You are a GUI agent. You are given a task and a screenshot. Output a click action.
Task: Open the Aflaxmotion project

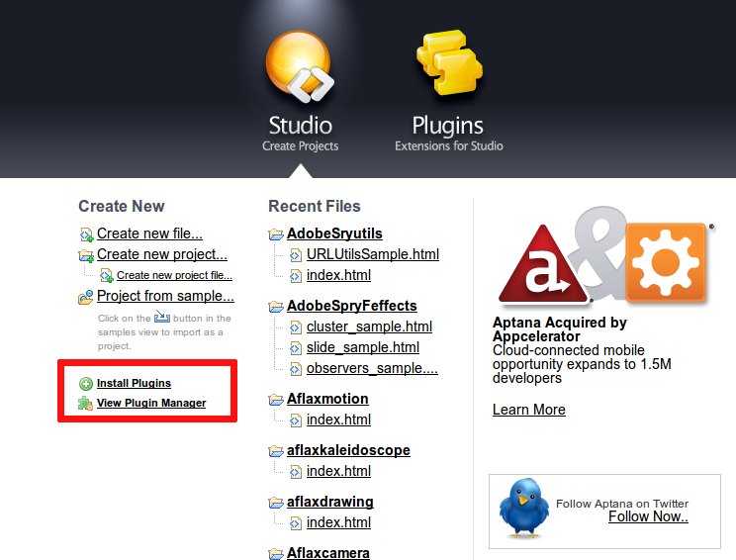point(327,399)
